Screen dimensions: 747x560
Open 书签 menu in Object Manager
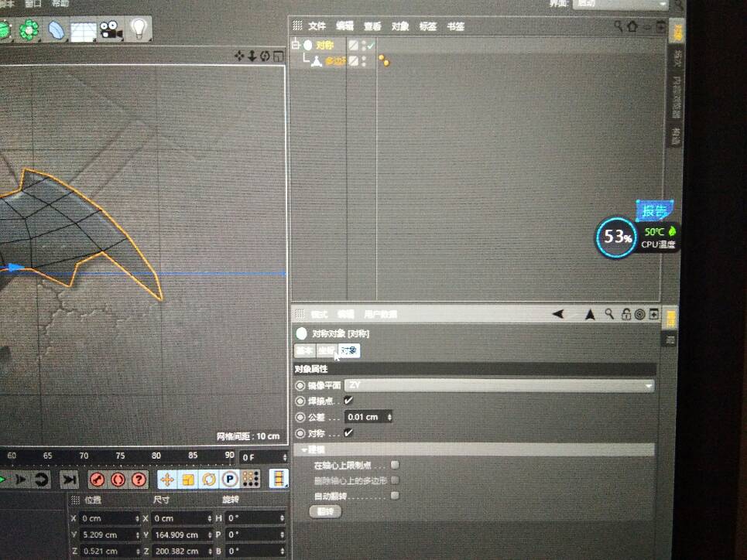click(455, 26)
